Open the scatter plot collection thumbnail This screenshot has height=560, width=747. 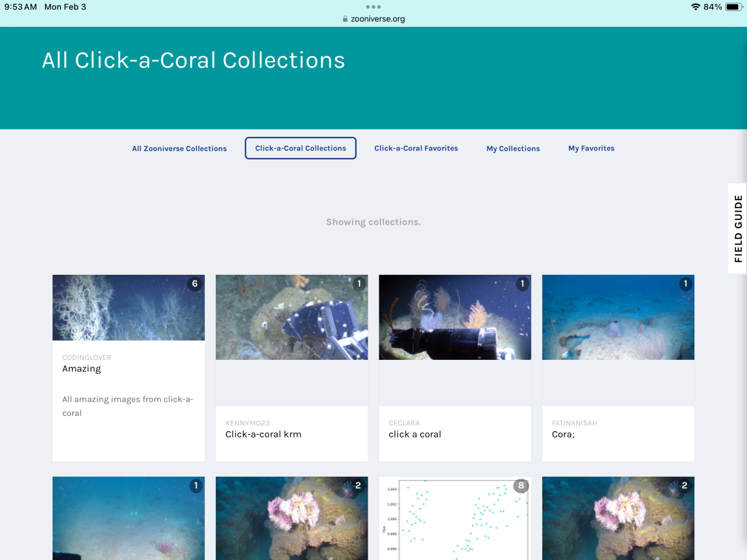455,519
